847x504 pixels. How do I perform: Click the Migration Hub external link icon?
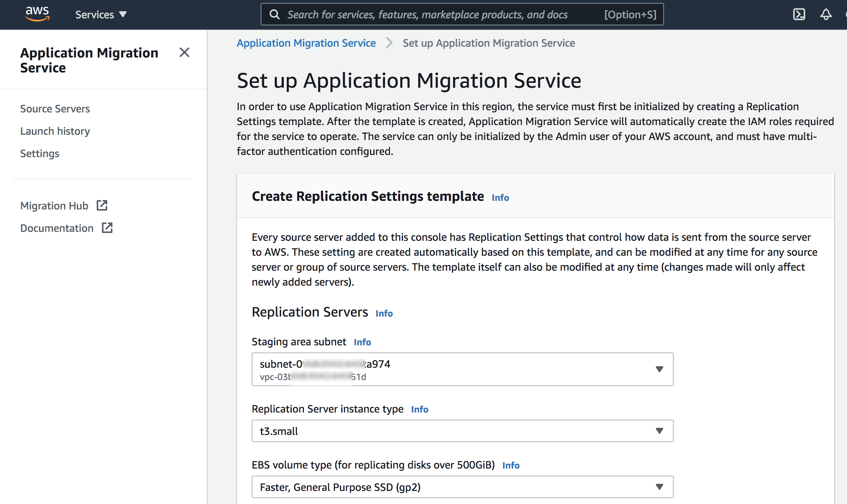click(102, 205)
